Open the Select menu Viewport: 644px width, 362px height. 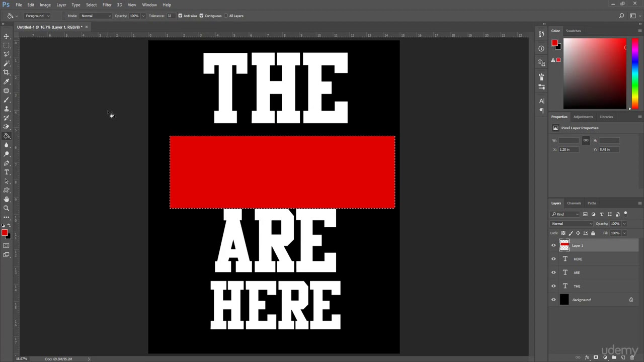coord(91,5)
